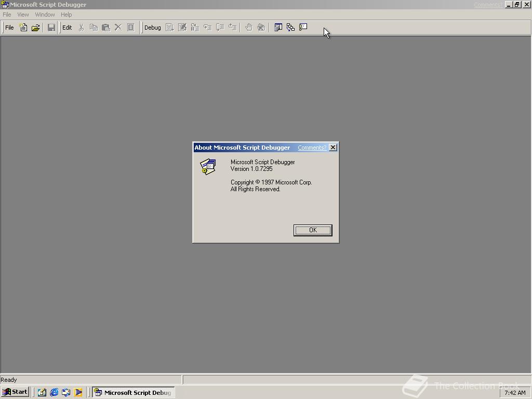
Task: Click the Toggle Breakpoint hand icon
Action: (x=248, y=28)
